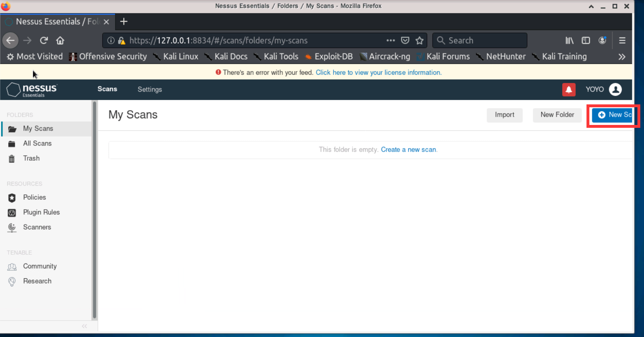Image resolution: width=644 pixels, height=337 pixels.
Task: Click the My Scans folder icon
Action: [x=12, y=129]
